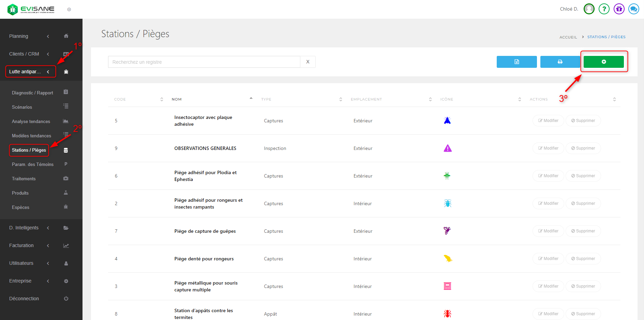Screen dimensions: 644x320
Task: Click the export to spreadsheet button
Action: point(516,62)
